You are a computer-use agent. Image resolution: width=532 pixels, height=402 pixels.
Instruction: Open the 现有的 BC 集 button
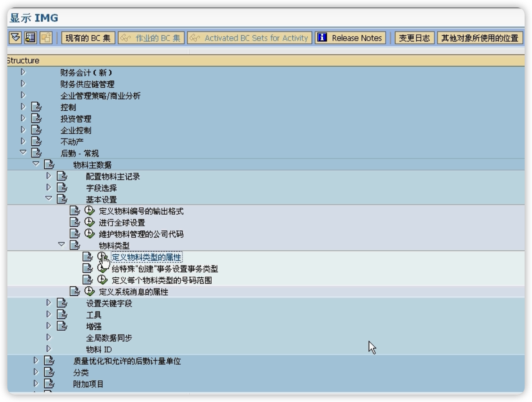pos(88,38)
